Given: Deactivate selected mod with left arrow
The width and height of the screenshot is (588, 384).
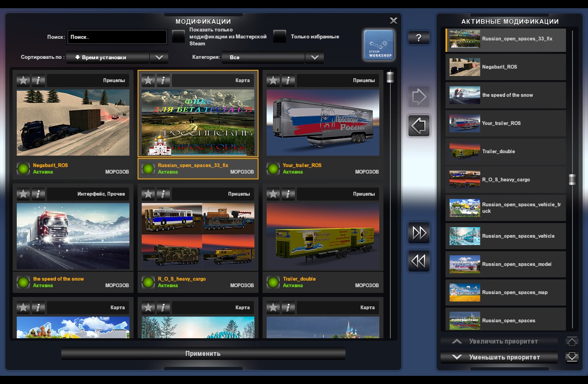Looking at the screenshot, I should tap(419, 125).
